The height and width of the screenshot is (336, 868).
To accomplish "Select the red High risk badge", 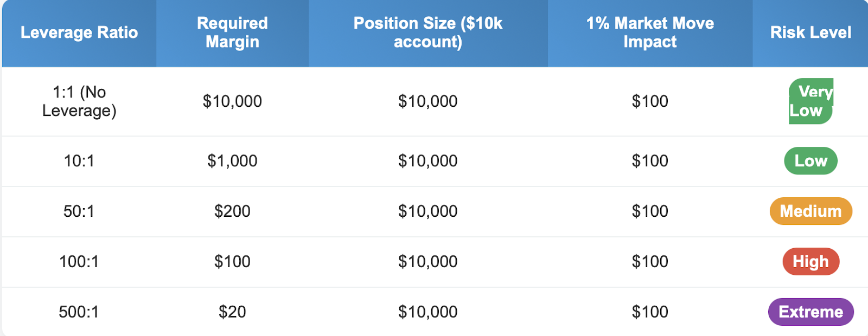I will [x=810, y=262].
